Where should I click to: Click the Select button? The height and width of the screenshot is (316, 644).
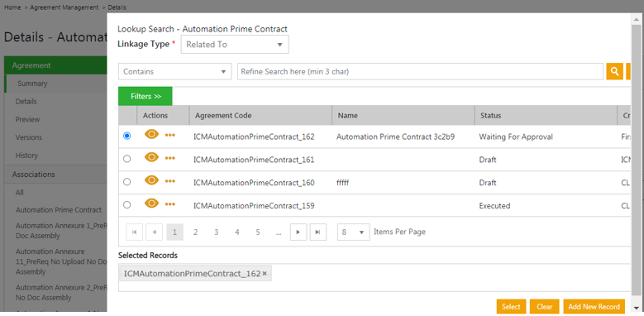click(x=511, y=307)
